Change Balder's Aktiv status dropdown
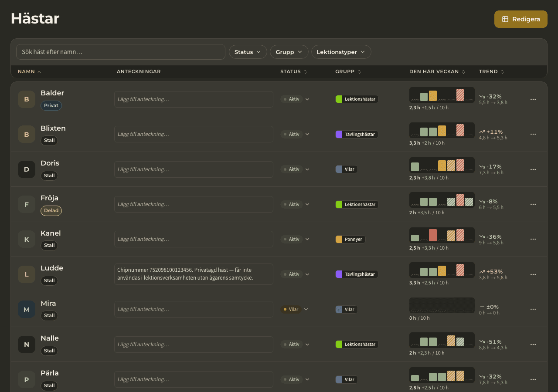 point(295,99)
